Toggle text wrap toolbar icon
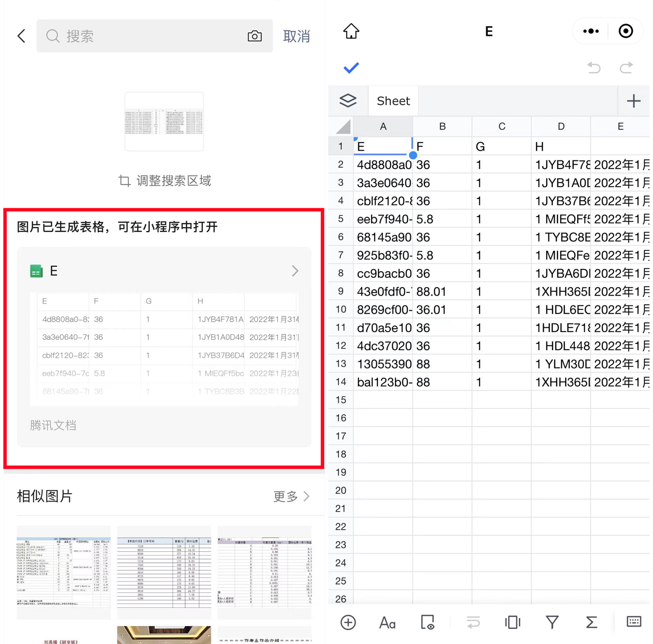The height and width of the screenshot is (644, 653). 473,622
